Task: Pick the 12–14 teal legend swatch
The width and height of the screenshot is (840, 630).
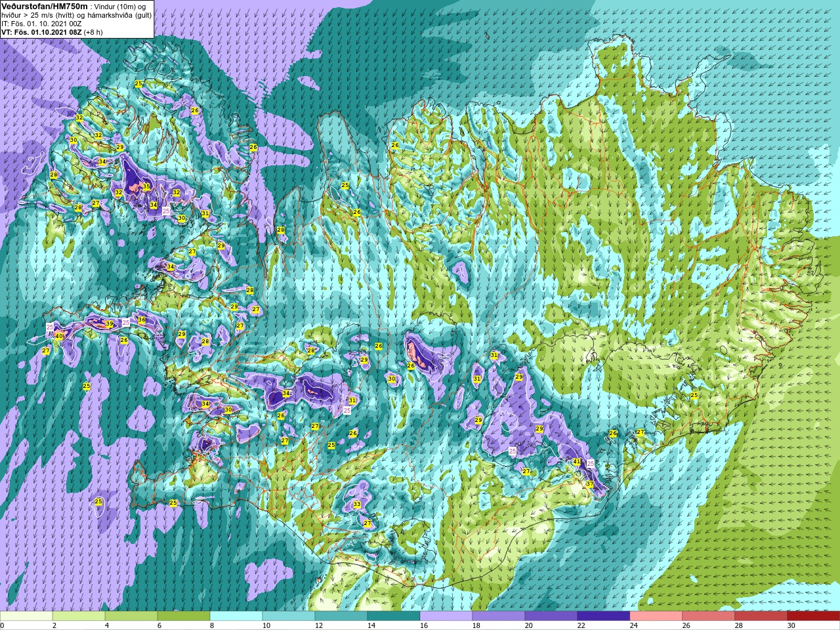Action: click(x=341, y=616)
